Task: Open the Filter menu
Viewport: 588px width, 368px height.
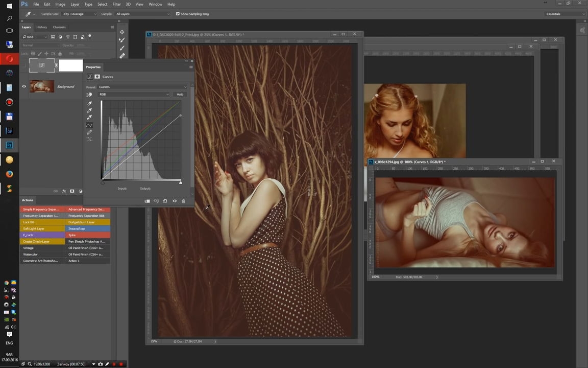Action: coord(116,4)
